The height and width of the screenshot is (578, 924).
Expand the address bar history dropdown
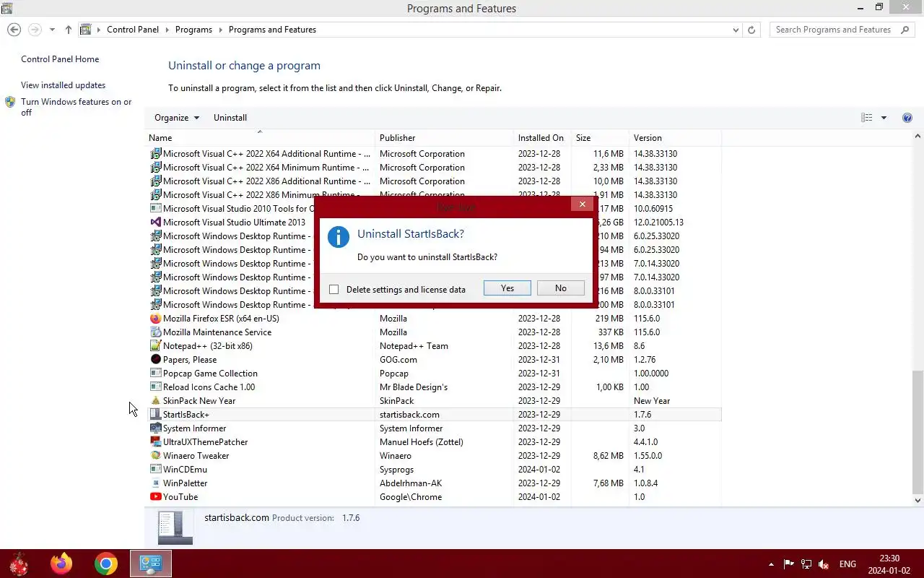coord(736,30)
